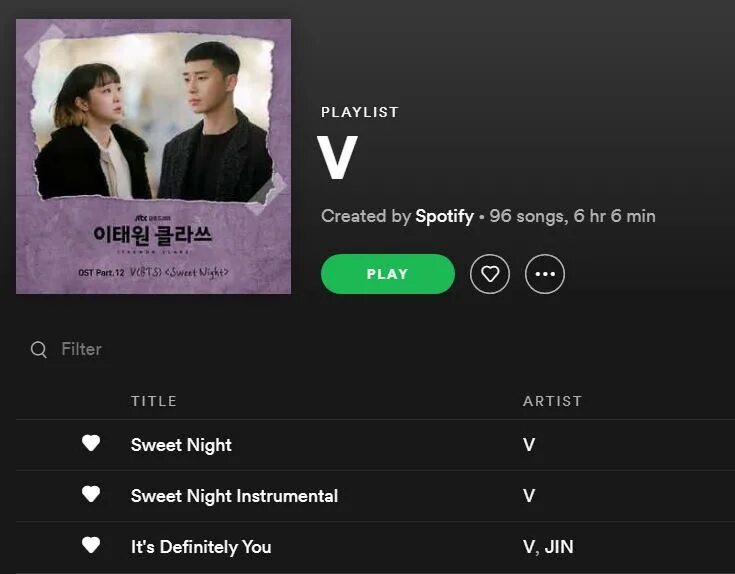Click the 96 songs duration text
The height and width of the screenshot is (574, 735).
572,216
